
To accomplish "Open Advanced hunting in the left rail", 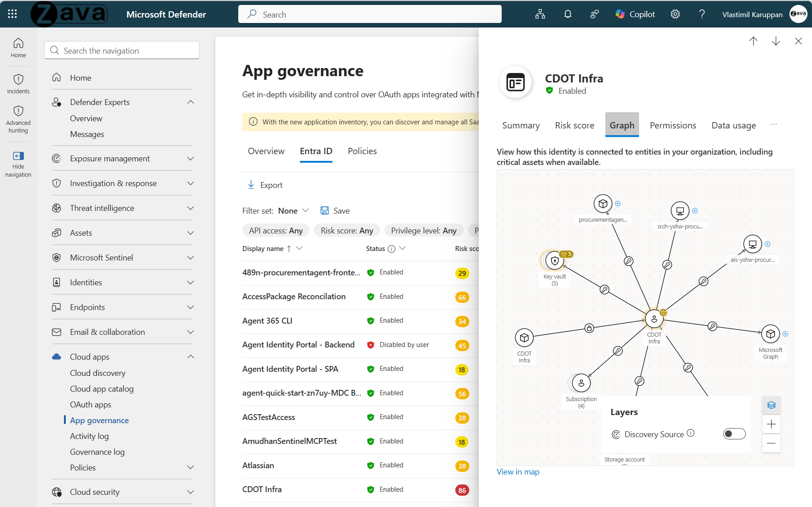I will (x=18, y=119).
